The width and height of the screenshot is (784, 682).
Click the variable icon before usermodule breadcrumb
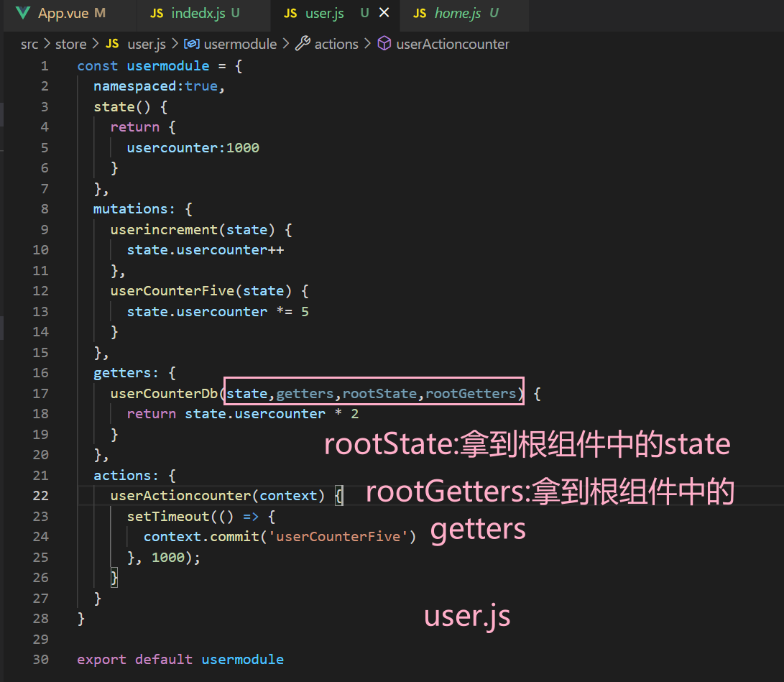click(x=191, y=44)
